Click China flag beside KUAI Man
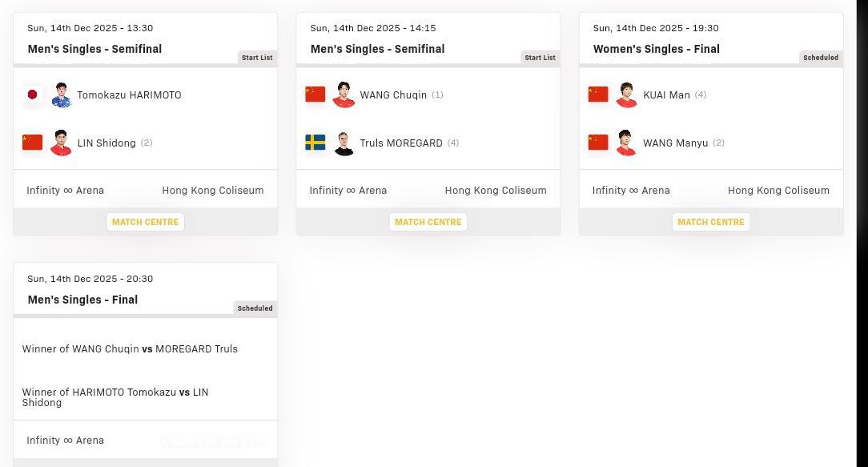Screen dimensions: 868x467 [x=598, y=95]
